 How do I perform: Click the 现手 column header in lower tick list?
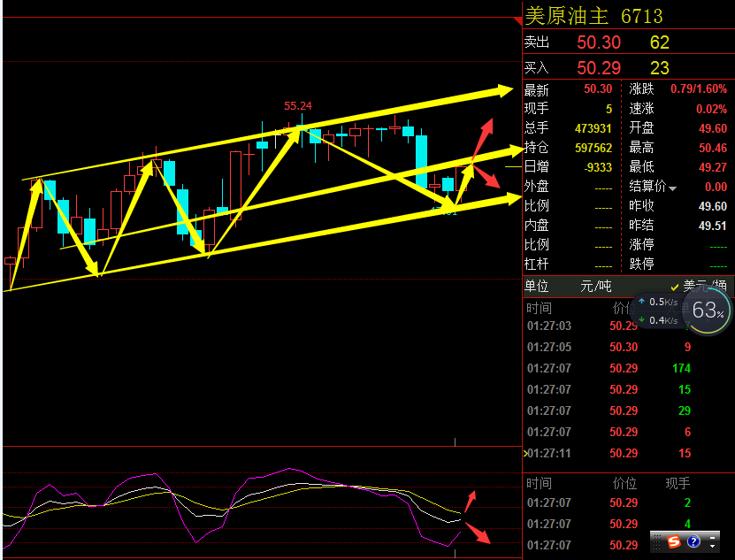pyautogui.click(x=678, y=483)
